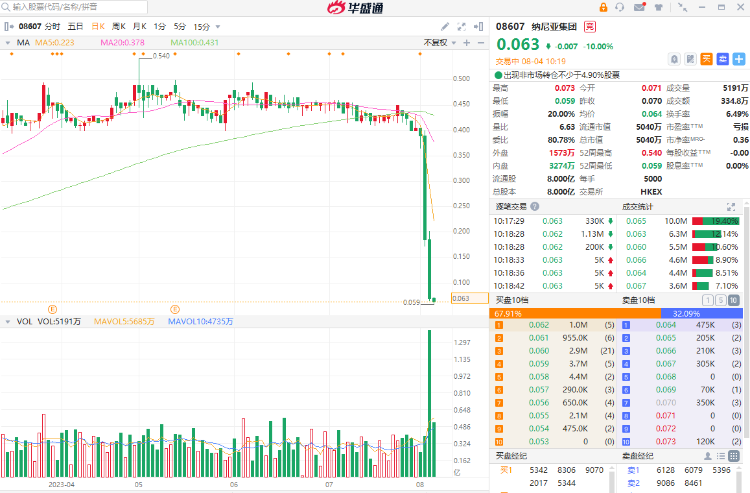Show 10 level order book depth
Image resolution: width=750 pixels, height=493 pixels.
click(734, 300)
